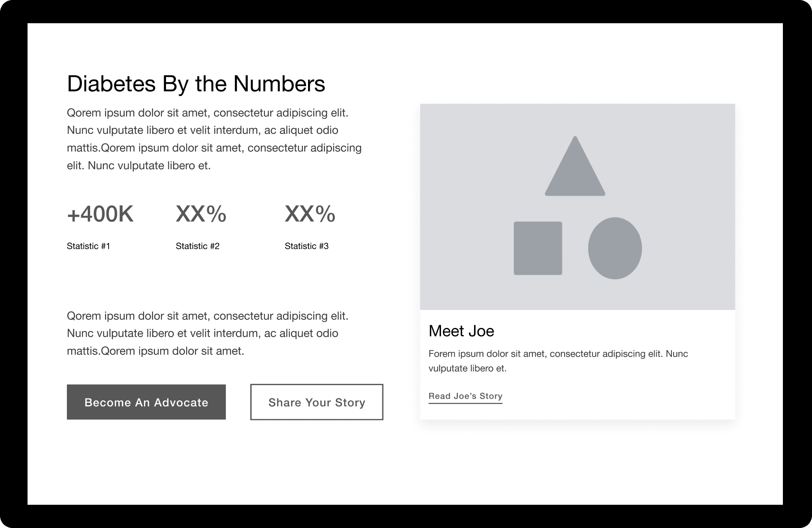
Task: Click the Statistic #3 label
Action: 306,246
